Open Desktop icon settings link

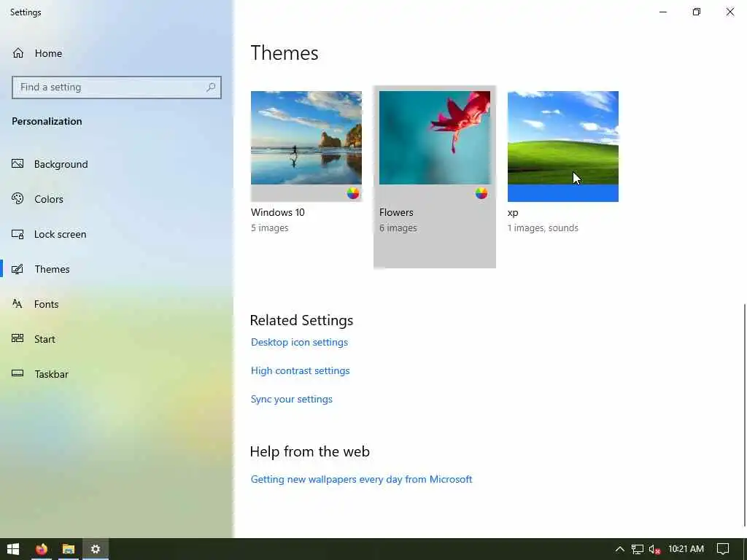[x=299, y=343]
